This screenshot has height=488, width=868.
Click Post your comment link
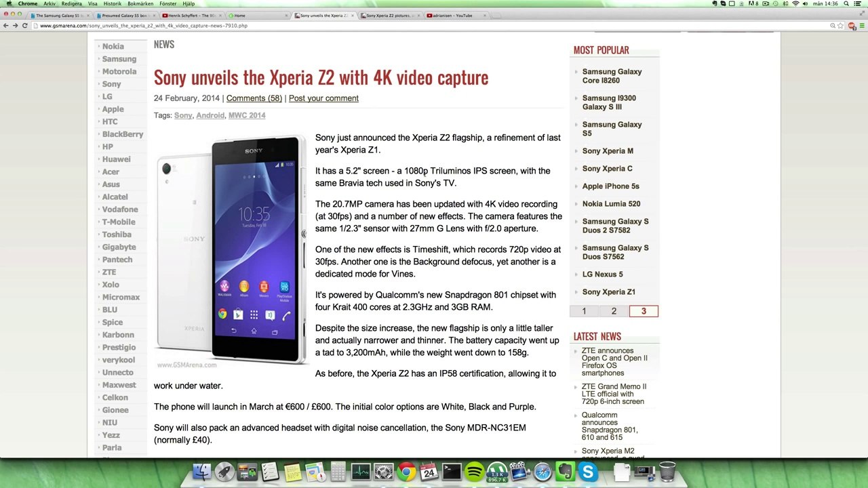click(323, 98)
